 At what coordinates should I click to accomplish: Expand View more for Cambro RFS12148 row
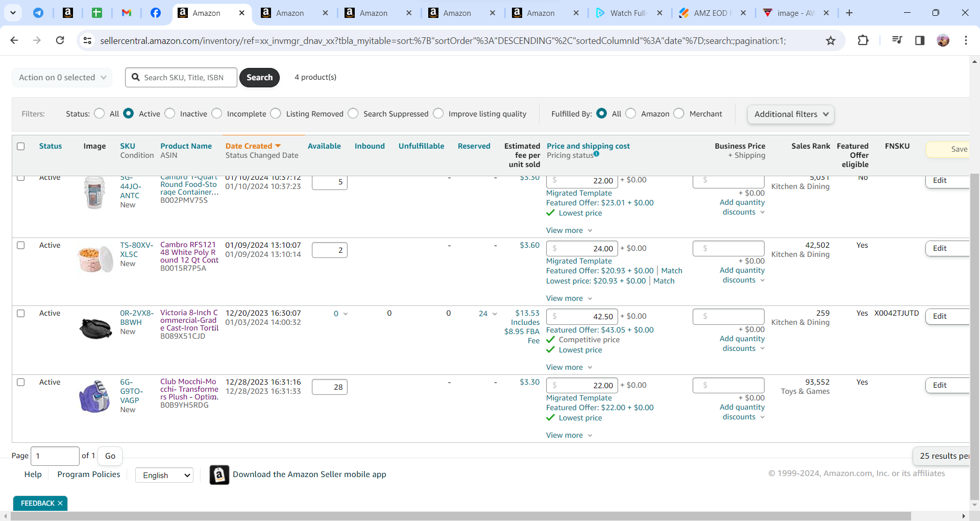tap(569, 298)
